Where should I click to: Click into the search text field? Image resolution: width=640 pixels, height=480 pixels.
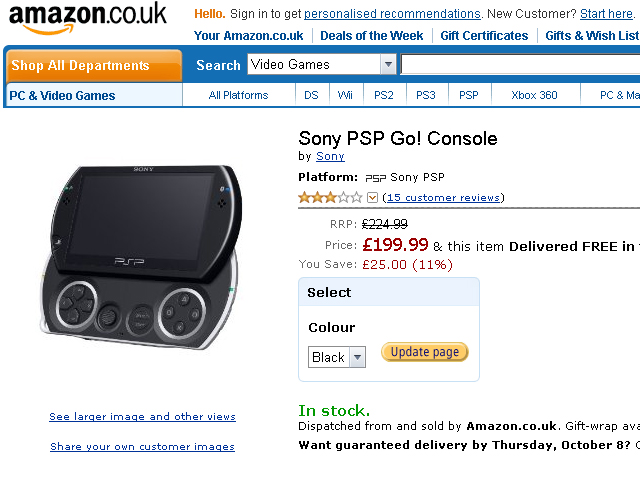[520, 65]
